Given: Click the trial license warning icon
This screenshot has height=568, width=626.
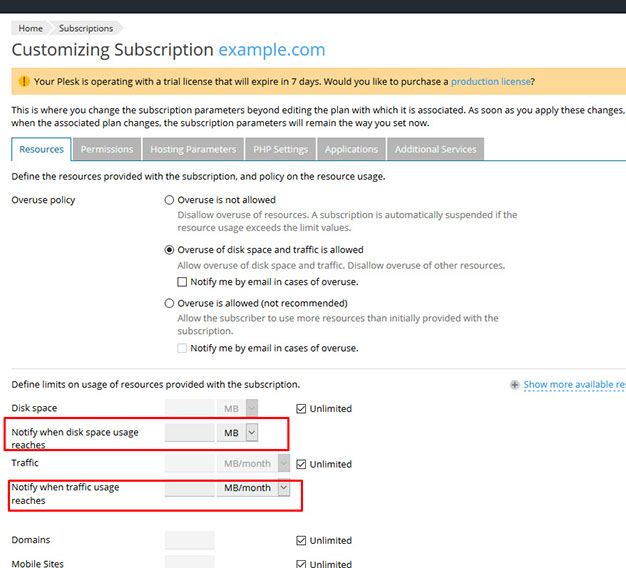Looking at the screenshot, I should pyautogui.click(x=23, y=81).
